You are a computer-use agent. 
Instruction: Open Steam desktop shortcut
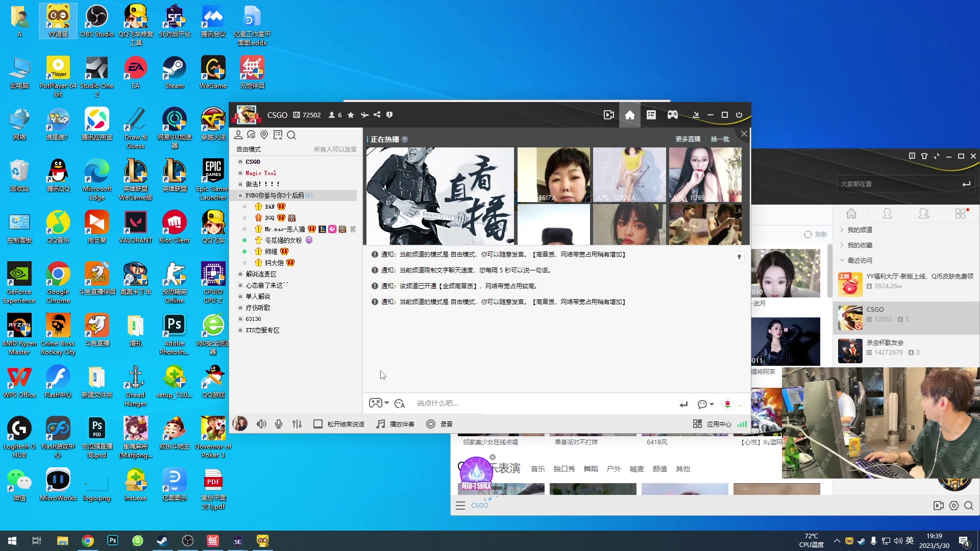(x=175, y=72)
